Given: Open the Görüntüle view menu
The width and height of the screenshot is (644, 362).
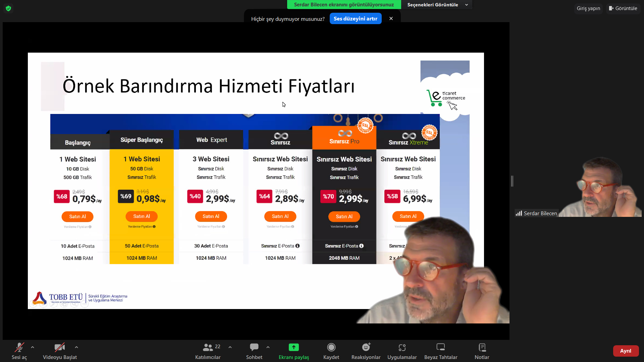Looking at the screenshot, I should pyautogui.click(x=623, y=8).
